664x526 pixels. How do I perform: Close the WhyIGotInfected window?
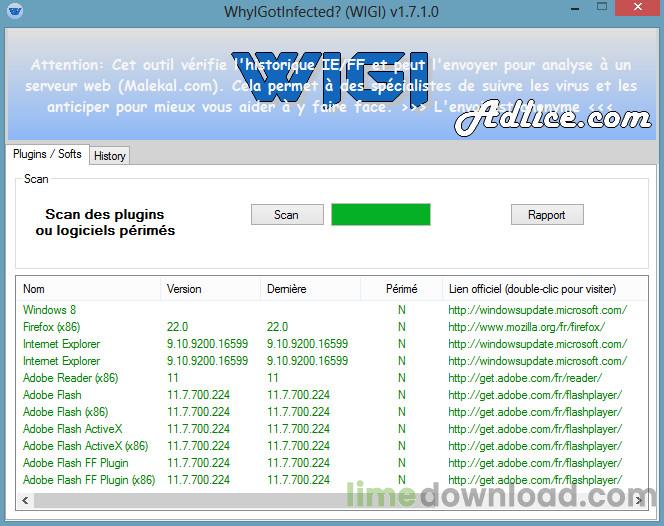[x=638, y=7]
